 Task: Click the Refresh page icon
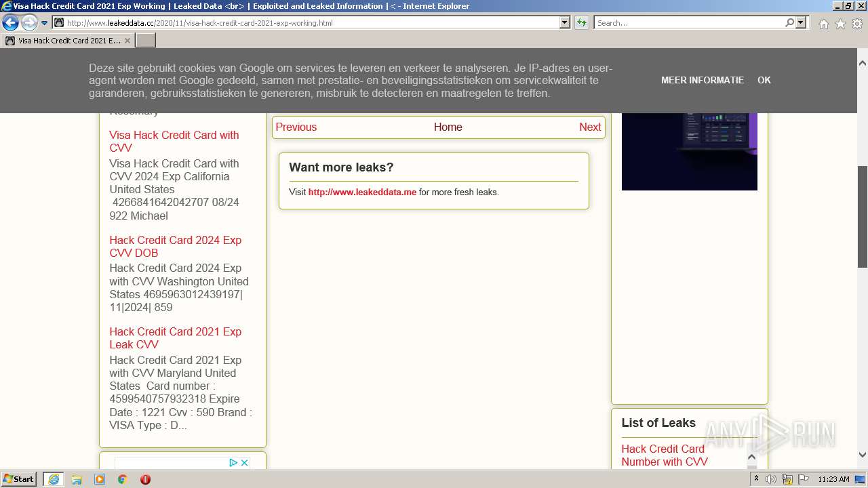[582, 22]
